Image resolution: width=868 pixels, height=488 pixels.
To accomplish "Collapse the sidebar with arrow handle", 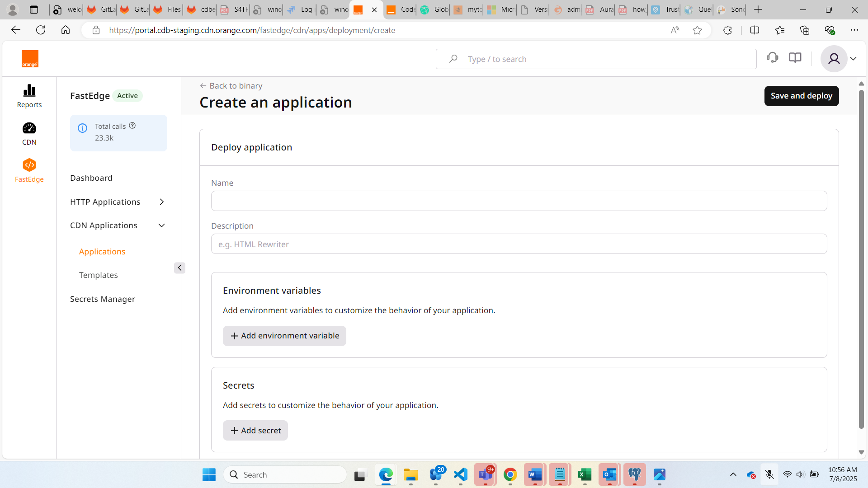I will 179,268.
